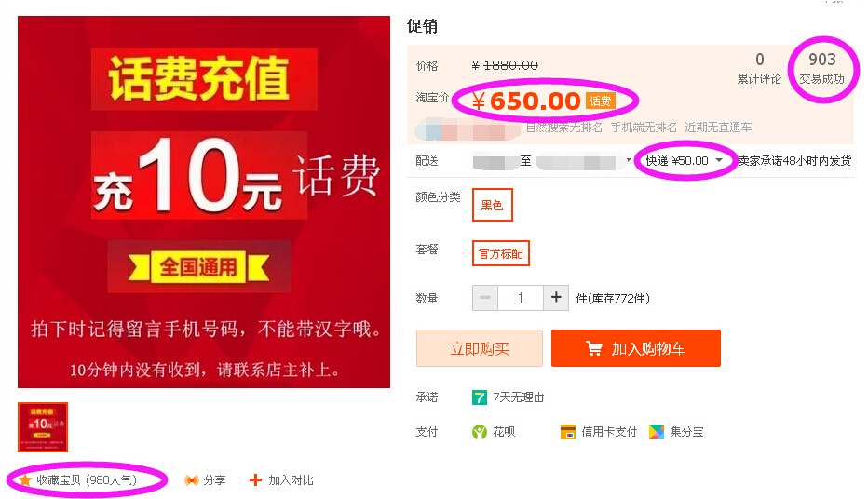The height and width of the screenshot is (499, 868).
Task: Click the shopping cart icon on 加入购物车
Action: tap(593, 349)
